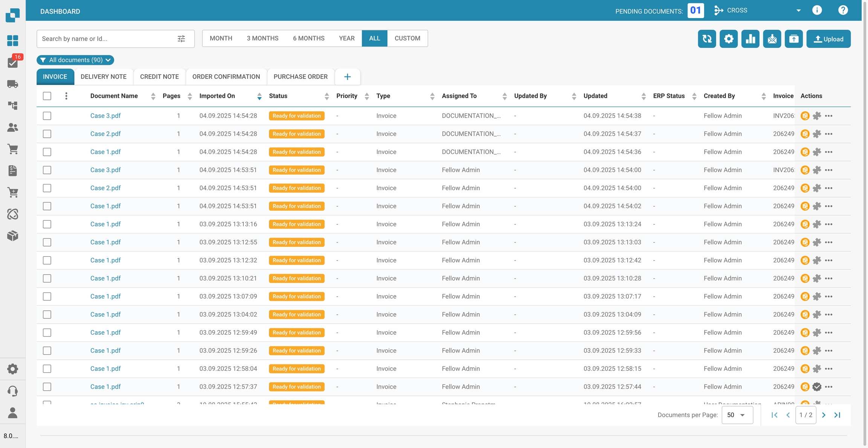The width and height of the screenshot is (868, 448).
Task: Open the delivery truck sidebar icon
Action: 13,84
